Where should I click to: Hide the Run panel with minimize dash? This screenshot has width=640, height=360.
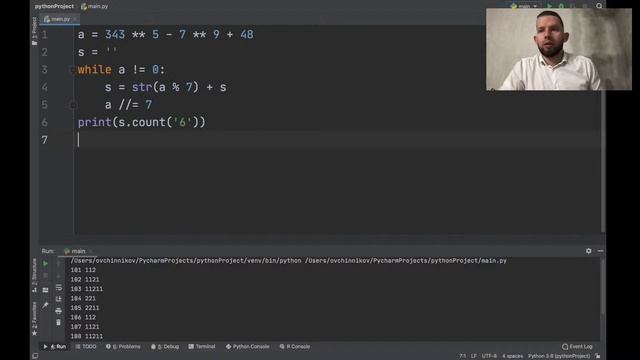tap(600, 251)
